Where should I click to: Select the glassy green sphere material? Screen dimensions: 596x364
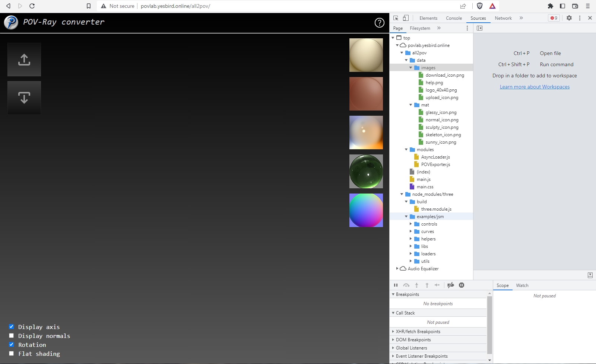(366, 172)
